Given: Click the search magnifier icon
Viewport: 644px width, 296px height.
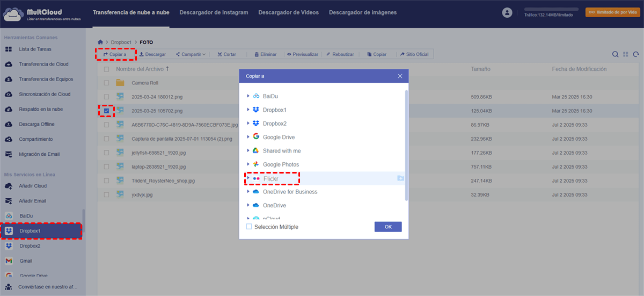Looking at the screenshot, I should pyautogui.click(x=616, y=54).
